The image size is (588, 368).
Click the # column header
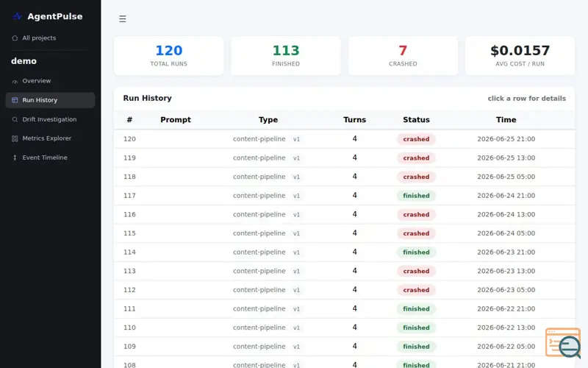pos(129,120)
